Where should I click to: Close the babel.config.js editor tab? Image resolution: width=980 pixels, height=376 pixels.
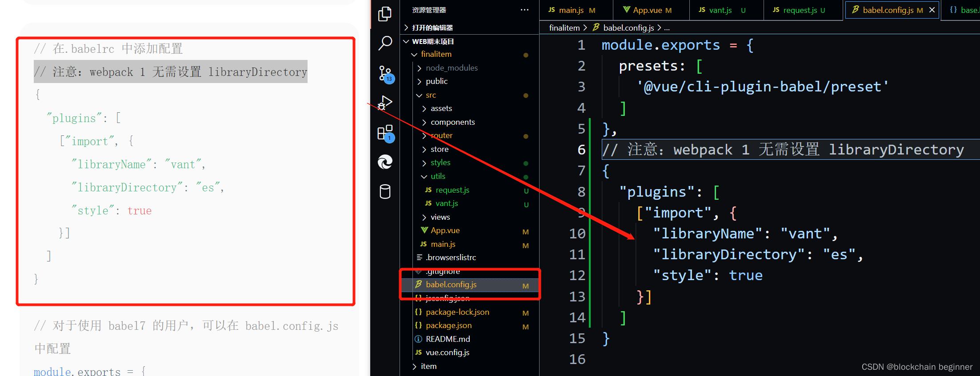coord(932,10)
